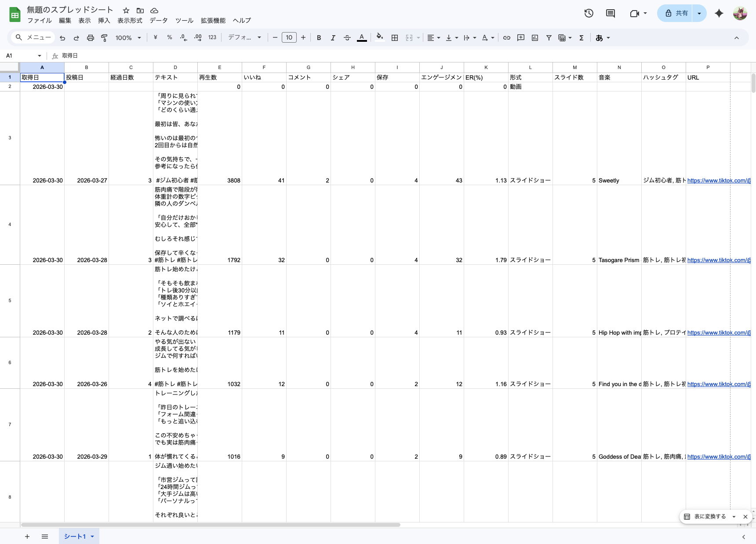Viewport: 756px width, 544px height.
Task: Open the 拡張機能 menu
Action: [213, 21]
